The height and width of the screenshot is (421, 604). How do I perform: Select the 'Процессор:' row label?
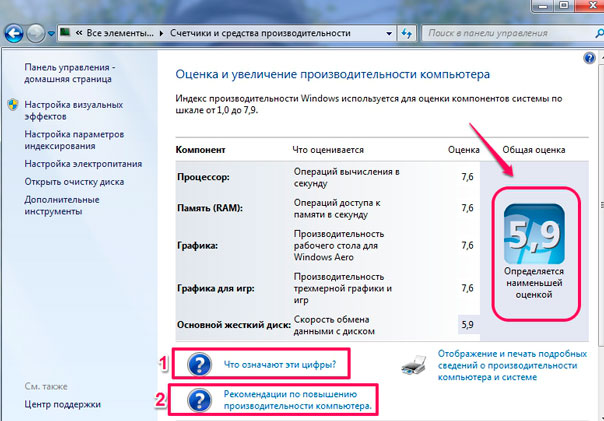(x=203, y=177)
